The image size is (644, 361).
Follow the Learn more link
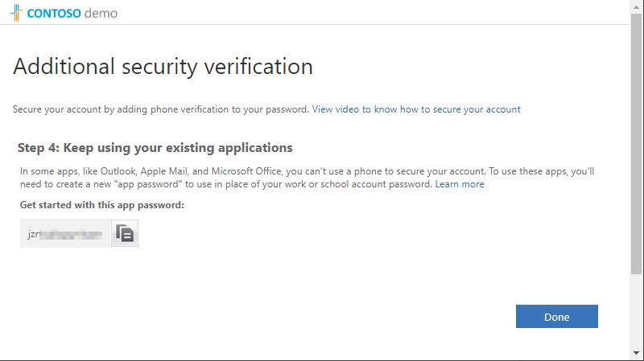460,184
